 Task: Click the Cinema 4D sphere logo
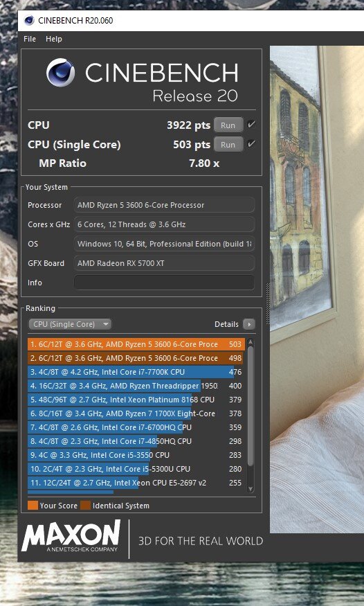pos(61,72)
